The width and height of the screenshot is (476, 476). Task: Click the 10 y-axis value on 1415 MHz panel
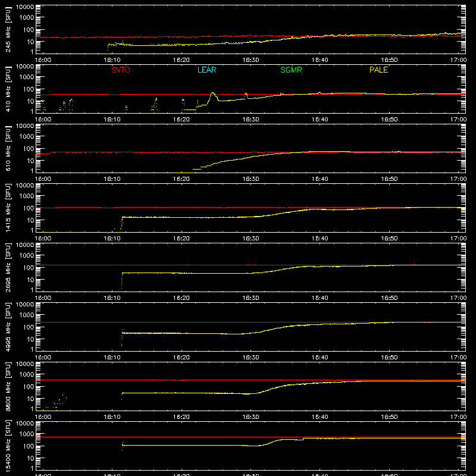[x=30, y=220]
